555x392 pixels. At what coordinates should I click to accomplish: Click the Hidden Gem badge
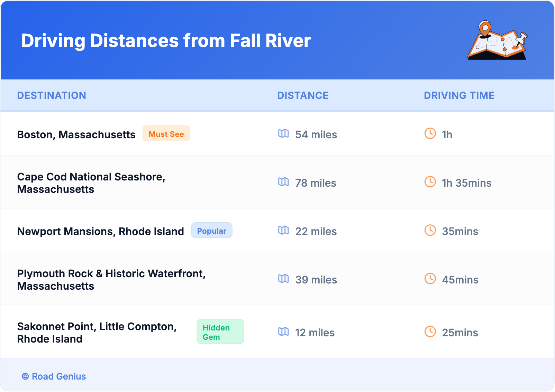pos(220,332)
